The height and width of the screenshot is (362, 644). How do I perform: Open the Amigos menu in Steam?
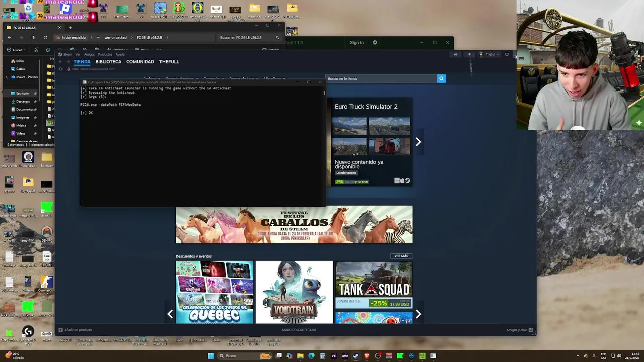pos(89,54)
